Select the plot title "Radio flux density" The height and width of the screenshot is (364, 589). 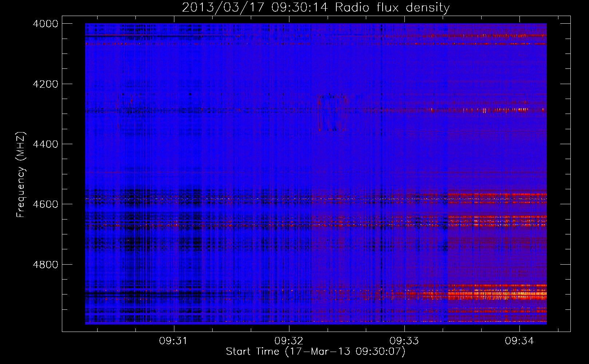pyautogui.click(x=392, y=7)
